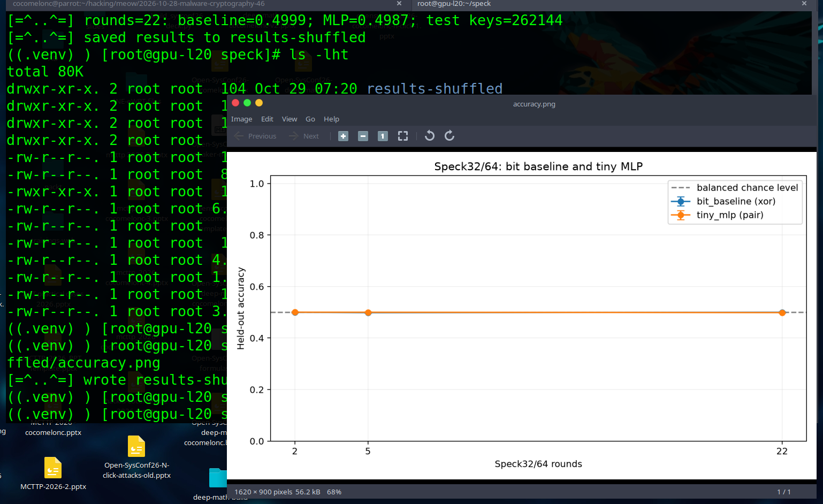
Task: Click the orange data point at 2 rounds
Action: coord(295,312)
